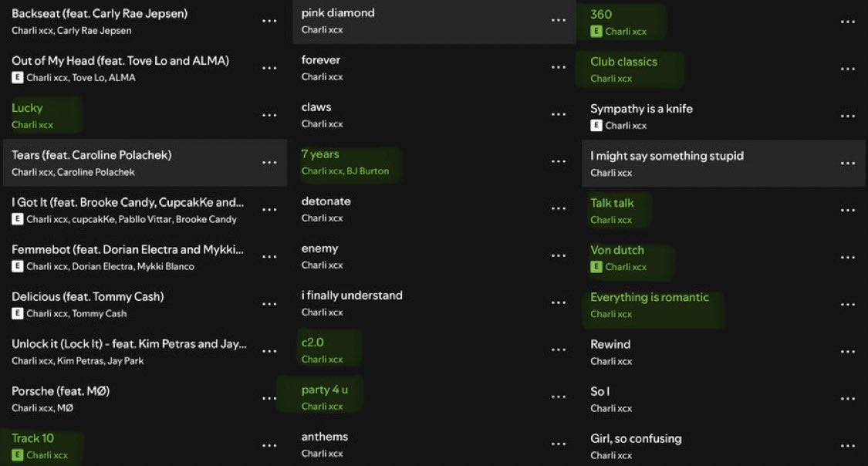Select the highlighted song 360
This screenshot has height=466, width=868.
click(x=600, y=15)
